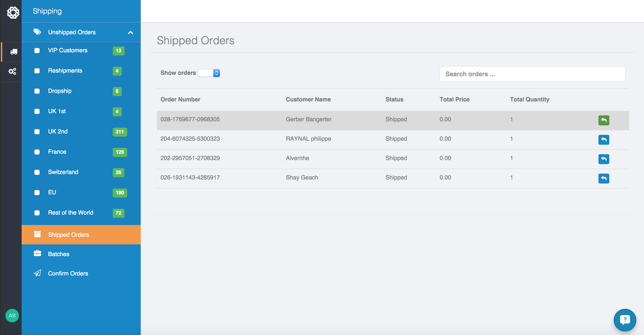Click the truck shipping icon in sidebar
The height and width of the screenshot is (335, 644).
pos(14,52)
